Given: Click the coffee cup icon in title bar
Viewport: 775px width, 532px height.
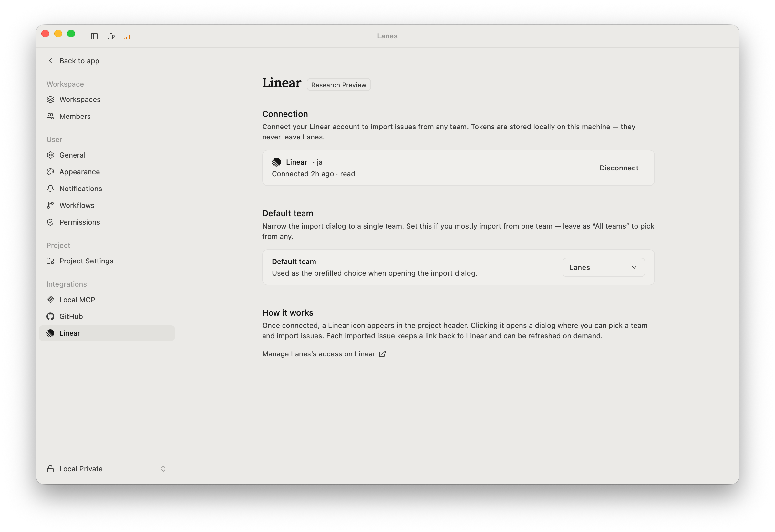Looking at the screenshot, I should [111, 36].
